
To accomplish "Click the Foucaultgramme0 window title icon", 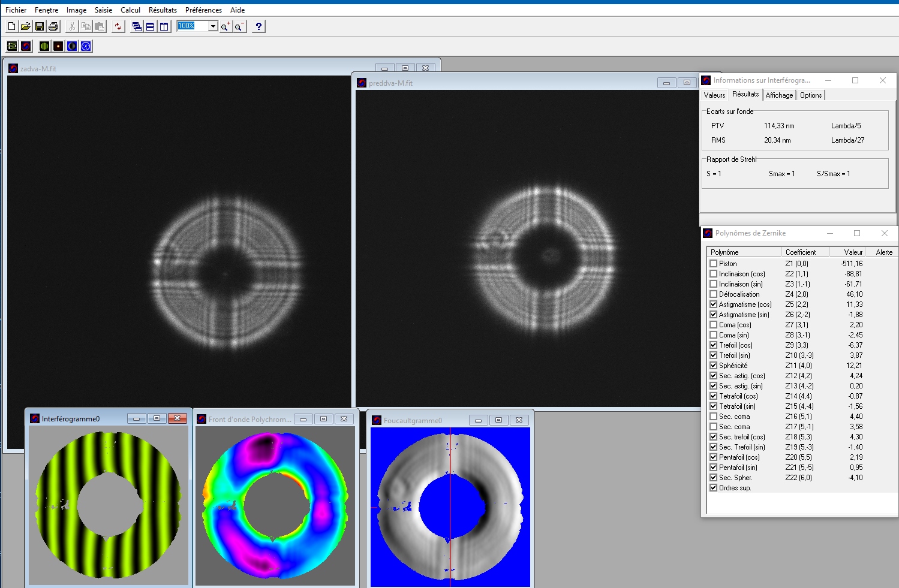I will (377, 420).
